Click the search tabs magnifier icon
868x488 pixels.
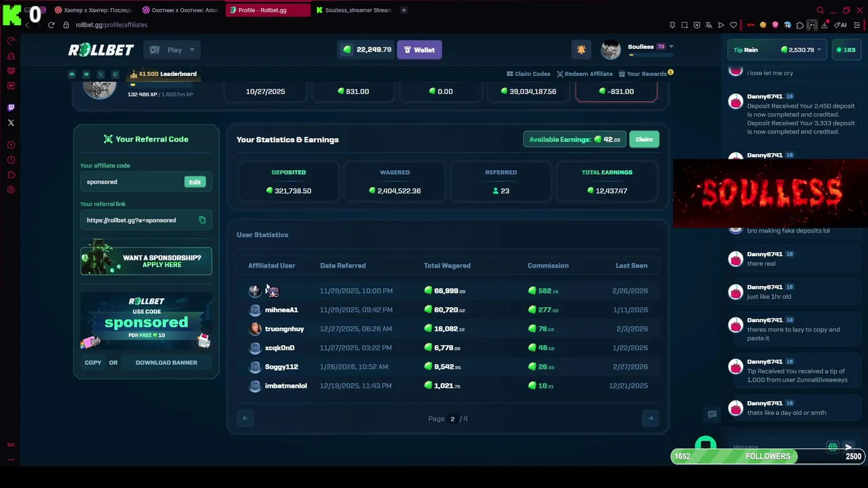pos(820,10)
